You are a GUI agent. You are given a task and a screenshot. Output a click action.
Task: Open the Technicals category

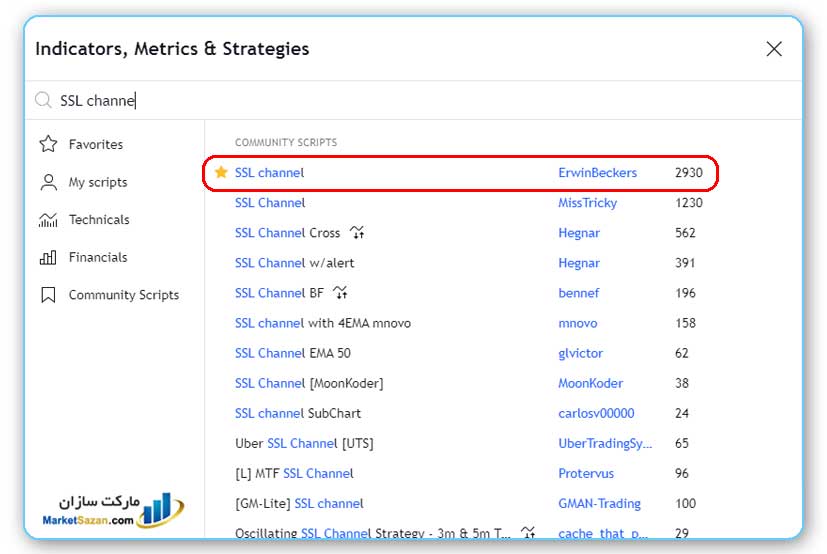99,220
